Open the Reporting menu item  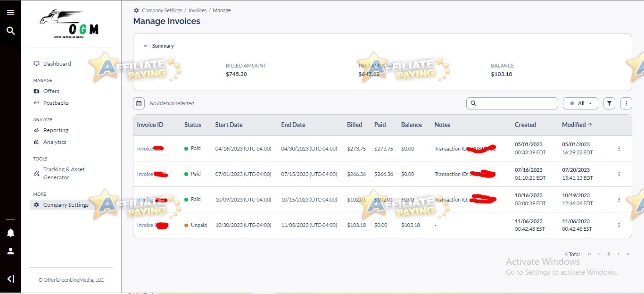[x=56, y=130]
